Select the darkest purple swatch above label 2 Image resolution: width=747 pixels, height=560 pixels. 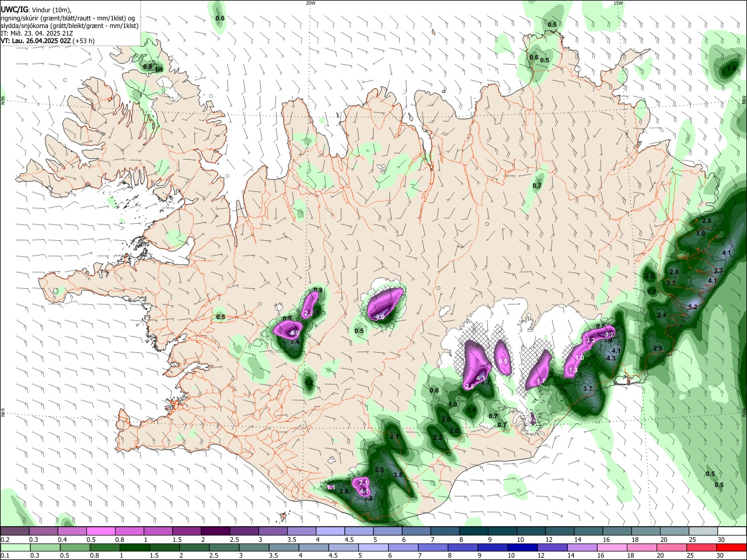click(215, 531)
